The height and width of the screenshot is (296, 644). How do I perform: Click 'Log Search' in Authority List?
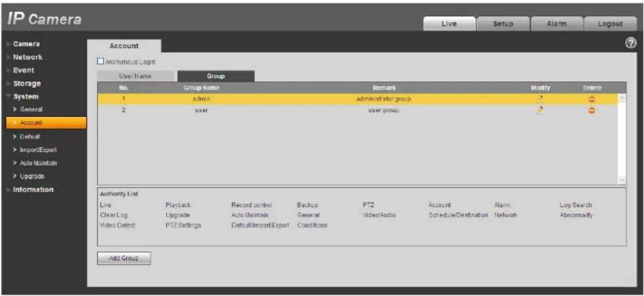click(x=575, y=205)
